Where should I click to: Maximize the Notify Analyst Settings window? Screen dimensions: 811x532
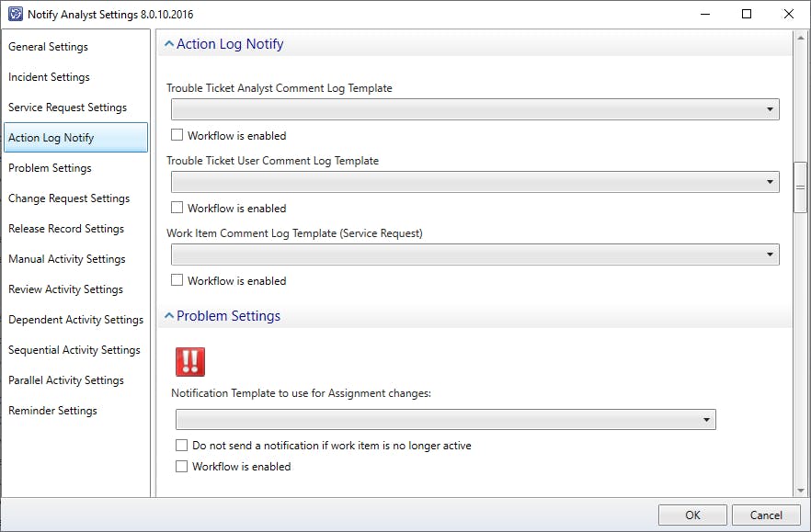[x=747, y=15]
